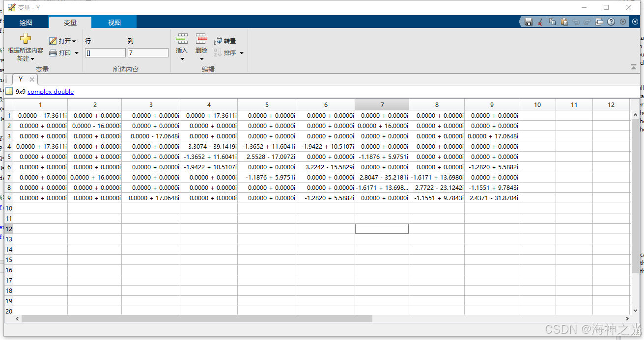Select cell 0.0000 - 17.3611i in row 1

click(40, 115)
